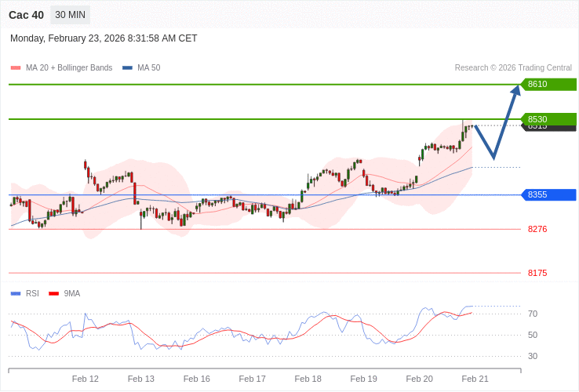This screenshot has height=392, width=579.
Task: Toggle the 9MA legend label
Action: click(x=72, y=294)
